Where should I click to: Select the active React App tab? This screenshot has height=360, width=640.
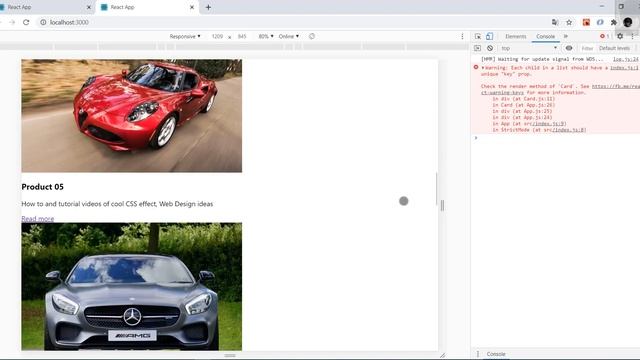(x=147, y=7)
